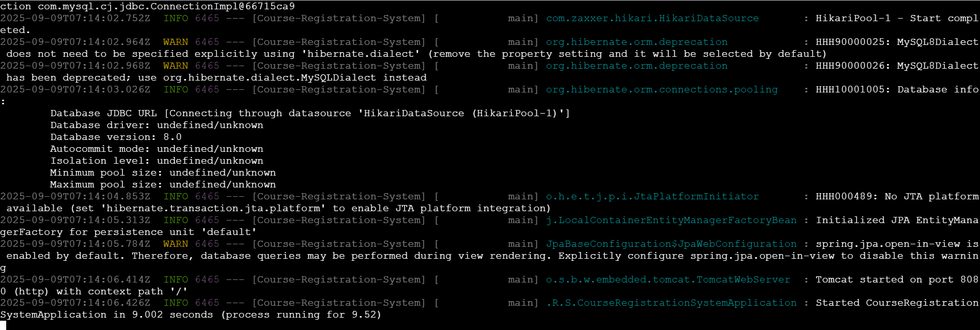Click the 'Database driver: undefined/unknown' line
The image size is (980, 330).
point(157,125)
